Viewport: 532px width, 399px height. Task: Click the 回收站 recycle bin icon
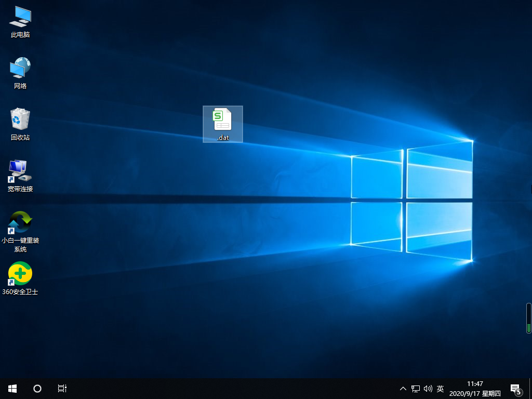pyautogui.click(x=20, y=125)
